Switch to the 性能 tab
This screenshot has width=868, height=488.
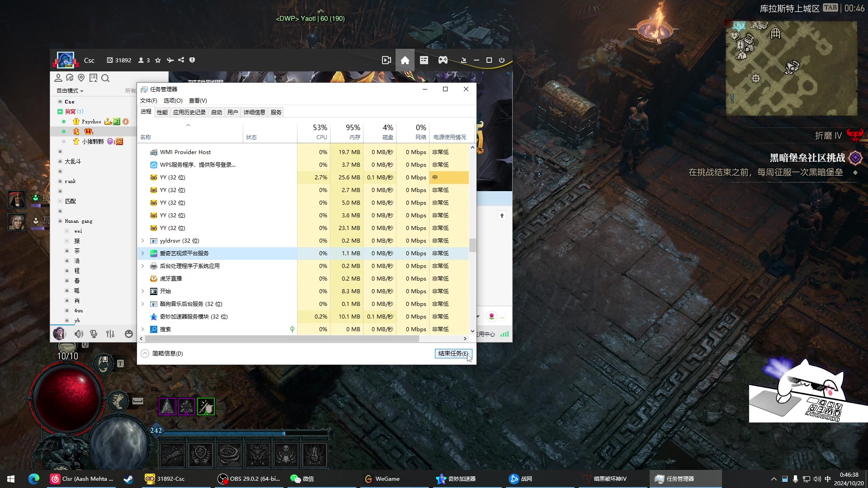point(162,113)
